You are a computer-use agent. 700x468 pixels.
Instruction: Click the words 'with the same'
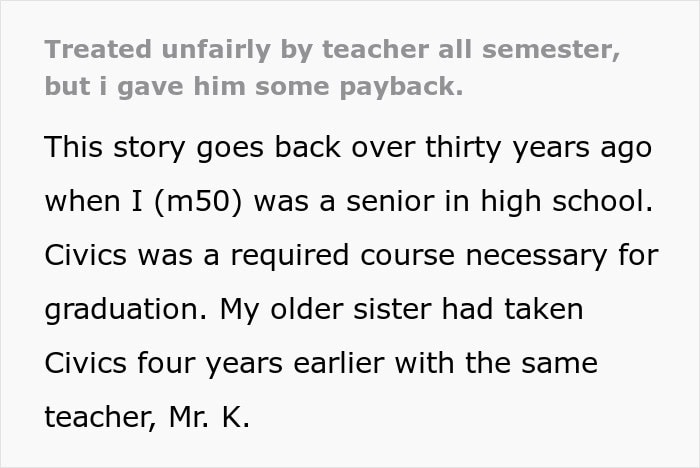click(x=496, y=363)
